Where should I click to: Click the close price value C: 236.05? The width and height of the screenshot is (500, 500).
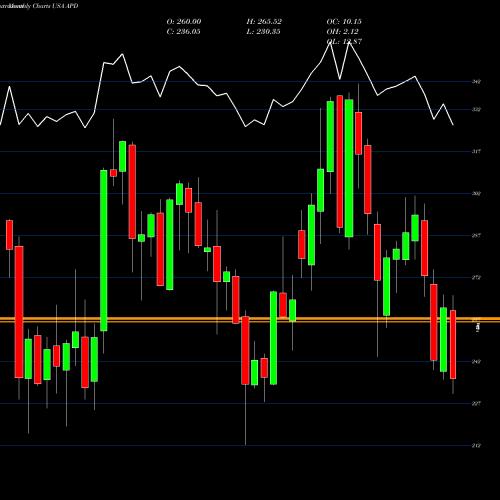coord(183,32)
